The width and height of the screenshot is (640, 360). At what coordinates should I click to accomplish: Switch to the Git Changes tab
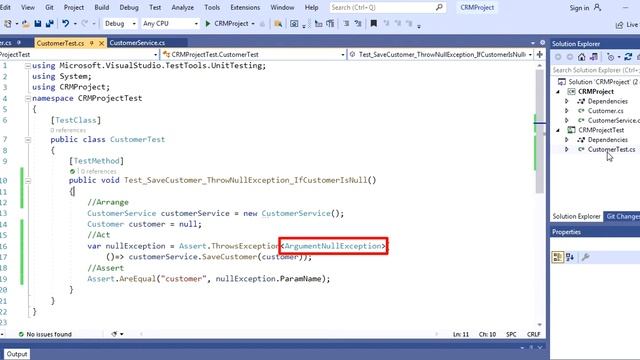coord(622,216)
